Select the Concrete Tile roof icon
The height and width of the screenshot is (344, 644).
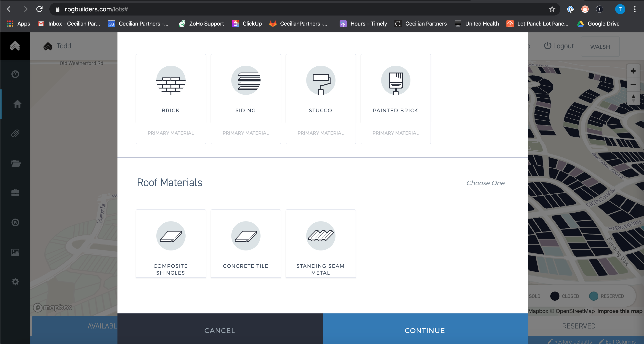tap(245, 236)
